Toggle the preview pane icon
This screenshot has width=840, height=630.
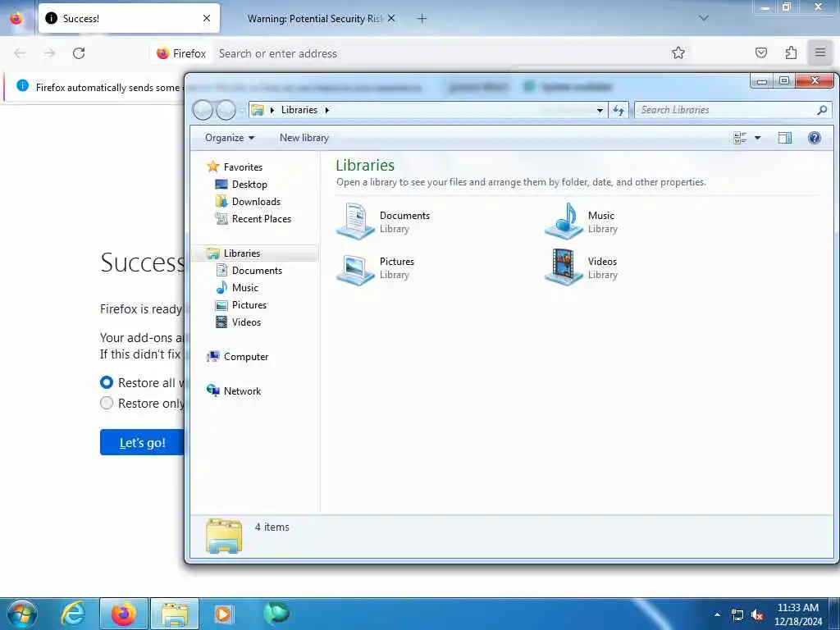click(785, 138)
